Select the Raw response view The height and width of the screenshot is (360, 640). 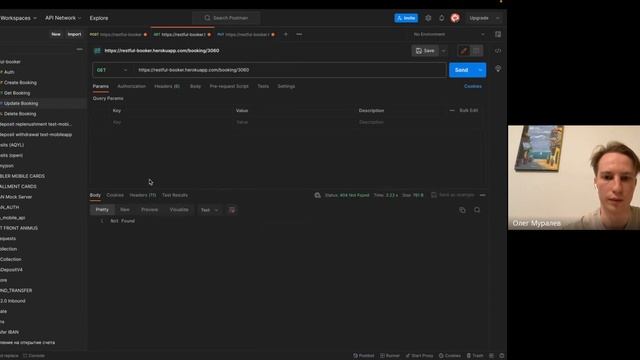click(x=125, y=210)
